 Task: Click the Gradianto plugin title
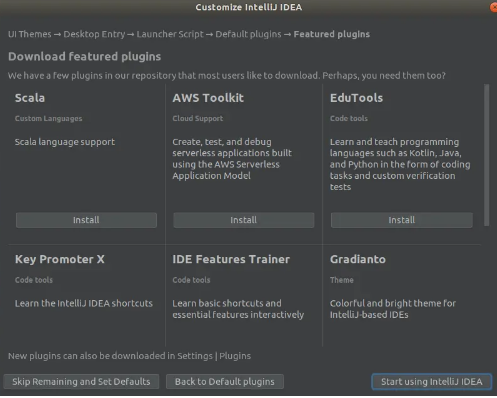tap(358, 259)
